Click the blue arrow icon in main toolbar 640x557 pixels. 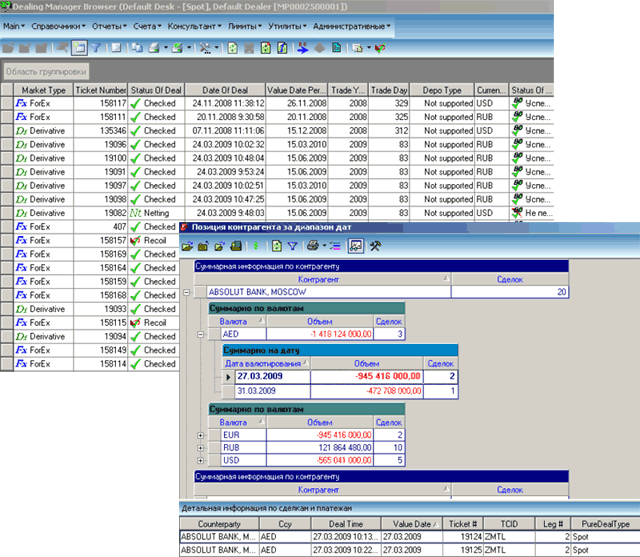coord(302,48)
